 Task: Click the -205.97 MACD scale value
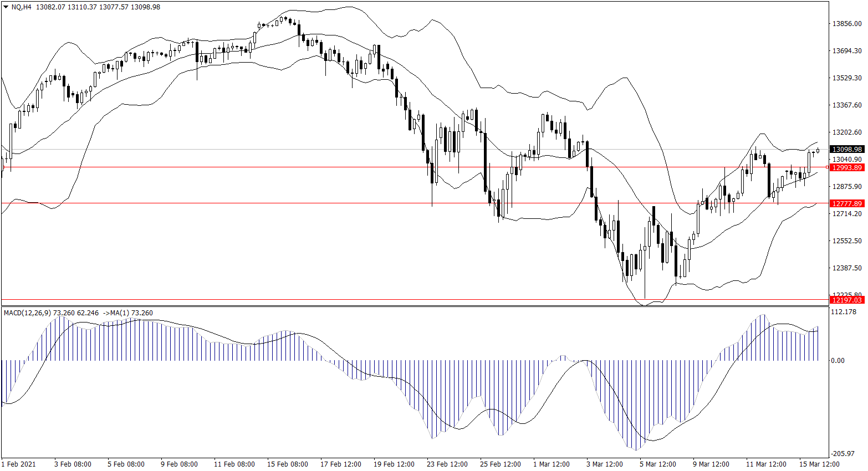(x=846, y=454)
